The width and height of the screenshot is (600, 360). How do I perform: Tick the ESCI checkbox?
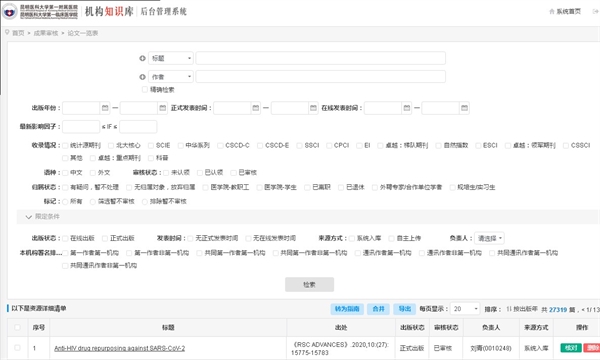(x=478, y=146)
